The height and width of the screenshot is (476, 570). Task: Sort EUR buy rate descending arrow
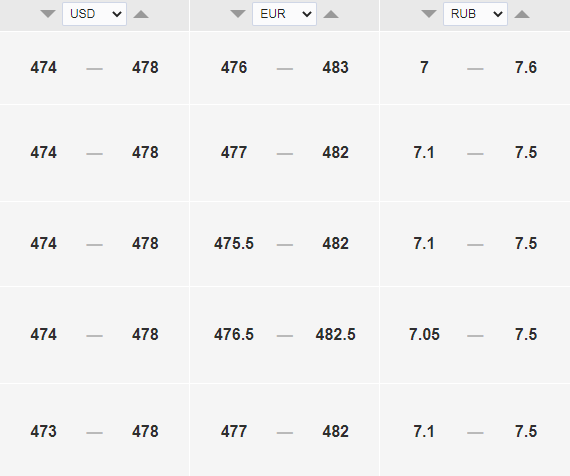238,14
